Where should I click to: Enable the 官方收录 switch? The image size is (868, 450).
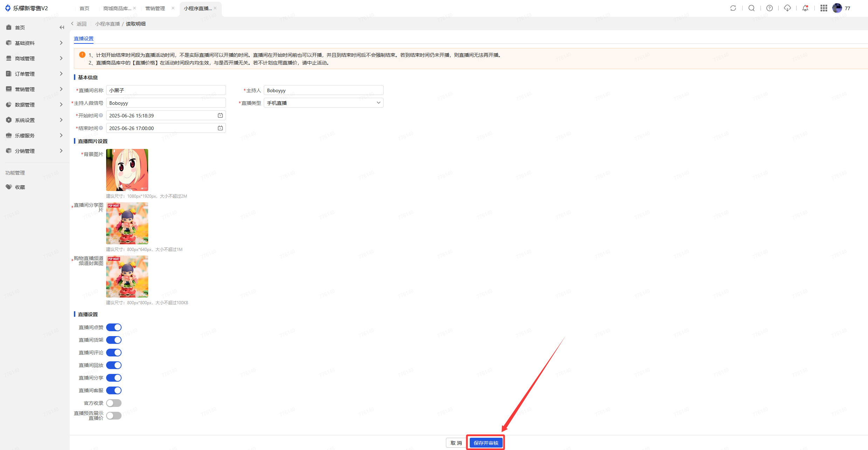point(114,403)
